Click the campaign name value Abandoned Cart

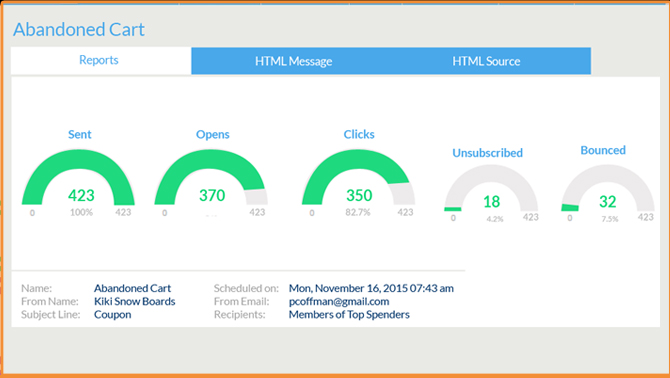pyautogui.click(x=132, y=288)
